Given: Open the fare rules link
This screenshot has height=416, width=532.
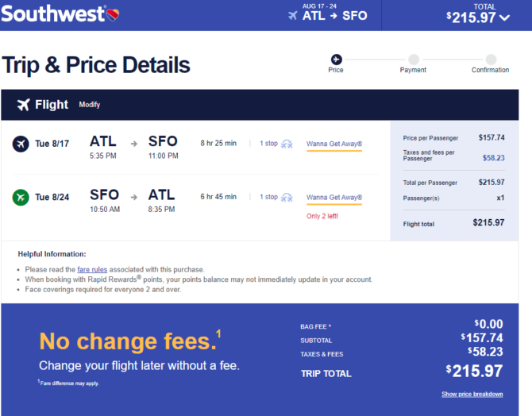Looking at the screenshot, I should [92, 269].
